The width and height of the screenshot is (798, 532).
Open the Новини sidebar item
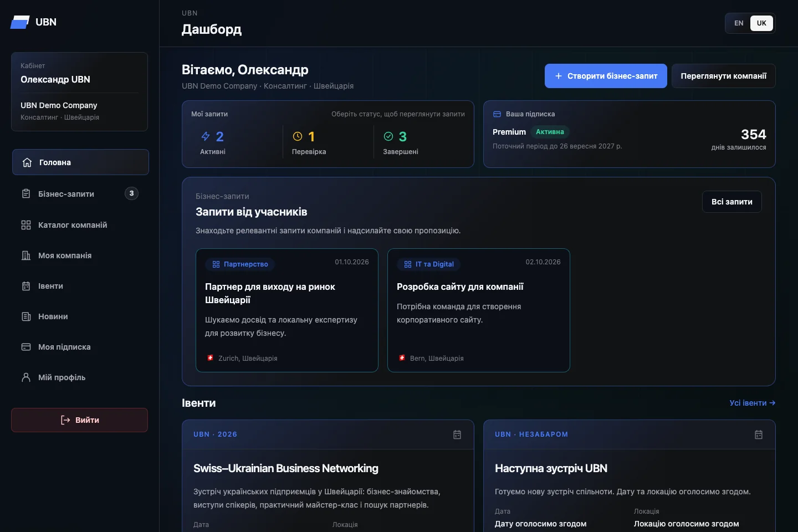[80, 316]
